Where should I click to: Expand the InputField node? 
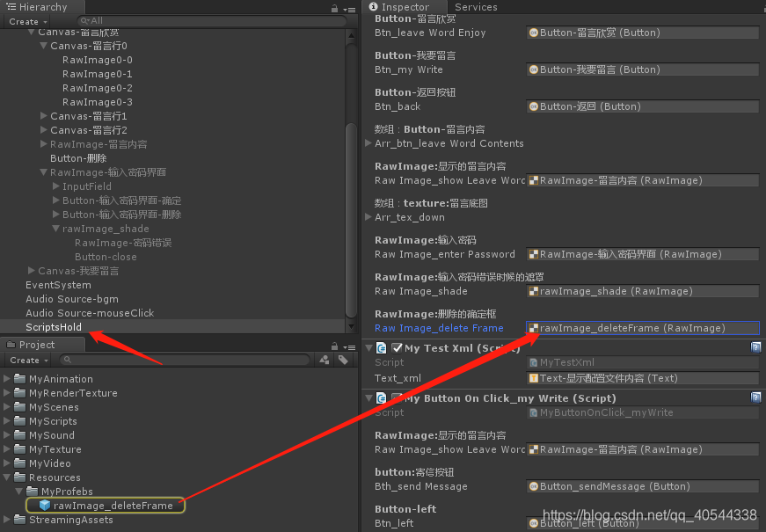(x=55, y=186)
